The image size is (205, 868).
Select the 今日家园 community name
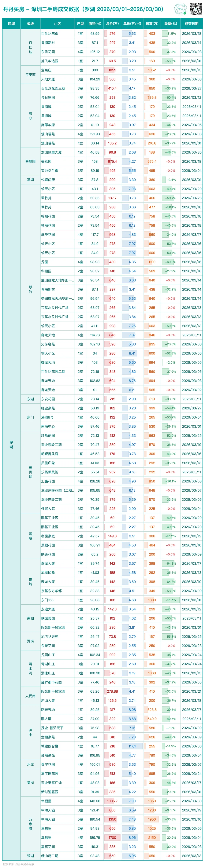(48, 97)
